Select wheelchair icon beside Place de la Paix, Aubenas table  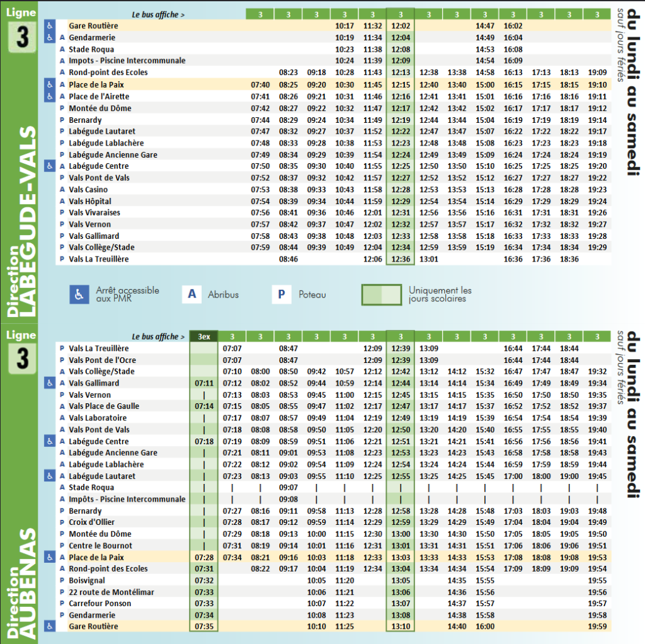50,557
